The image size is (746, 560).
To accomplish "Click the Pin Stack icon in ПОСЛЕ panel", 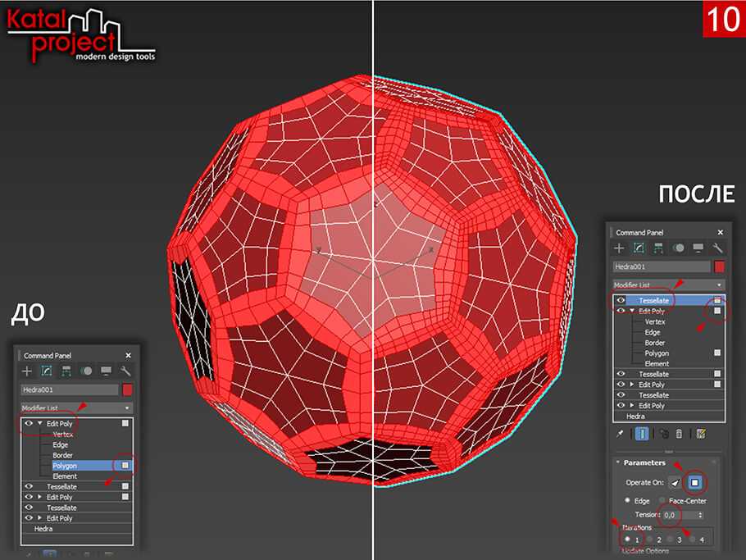I will [x=621, y=433].
